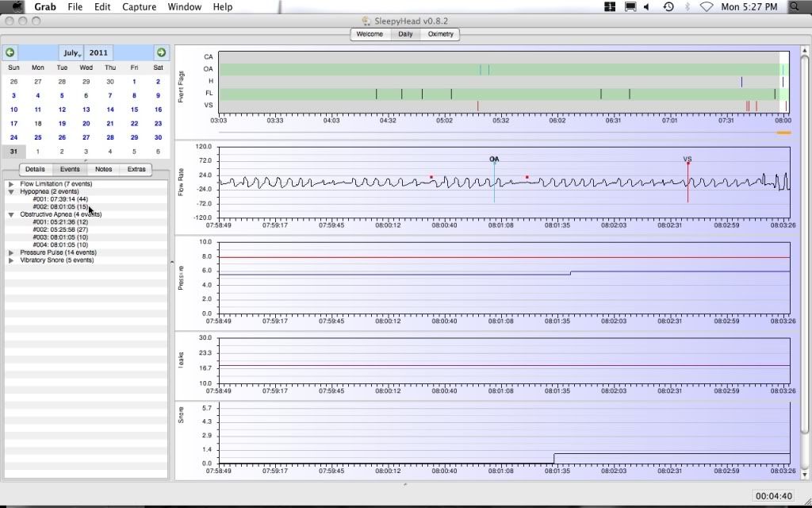Choose July 10 in the calendar
The image size is (812, 508).
pyautogui.click(x=13, y=110)
